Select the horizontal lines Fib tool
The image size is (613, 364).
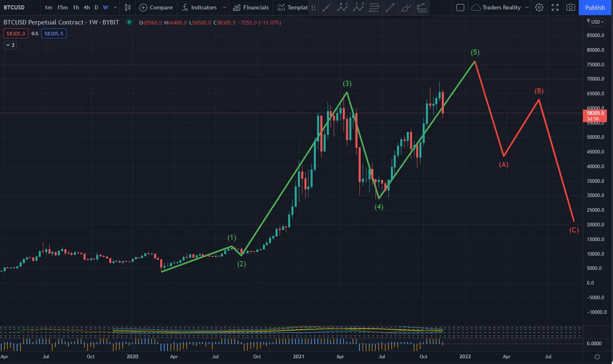[x=374, y=8]
